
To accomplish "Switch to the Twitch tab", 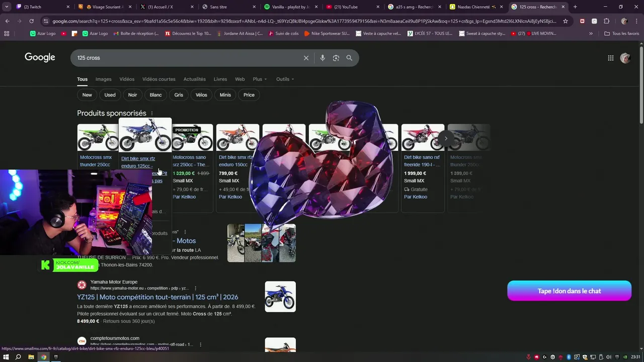I will point(42,7).
